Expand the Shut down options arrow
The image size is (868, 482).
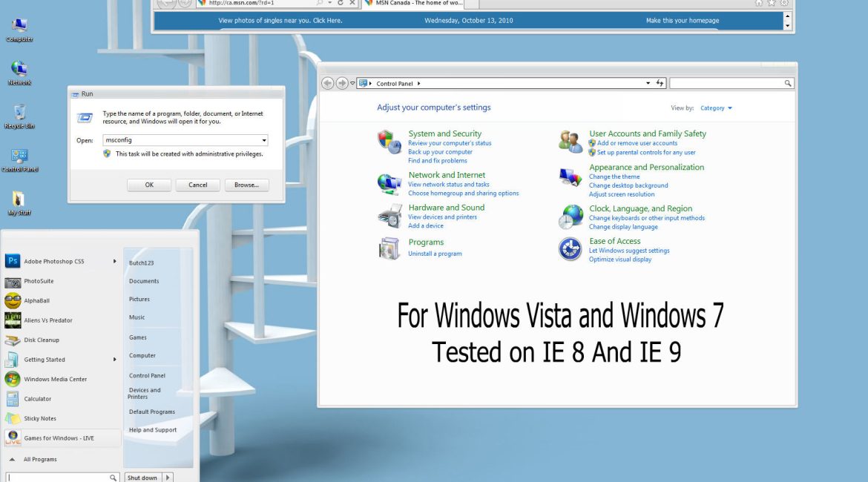click(x=168, y=477)
